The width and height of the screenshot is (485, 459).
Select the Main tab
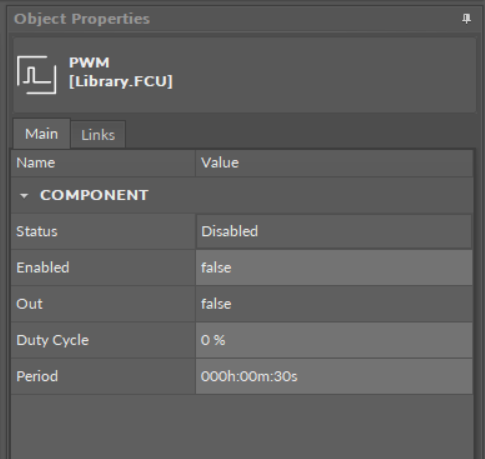[x=42, y=134]
